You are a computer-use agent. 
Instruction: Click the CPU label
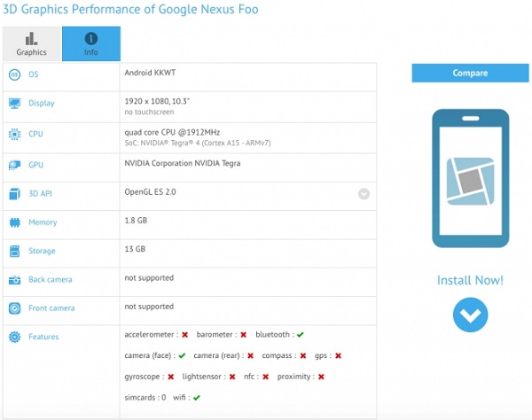pyautogui.click(x=35, y=134)
